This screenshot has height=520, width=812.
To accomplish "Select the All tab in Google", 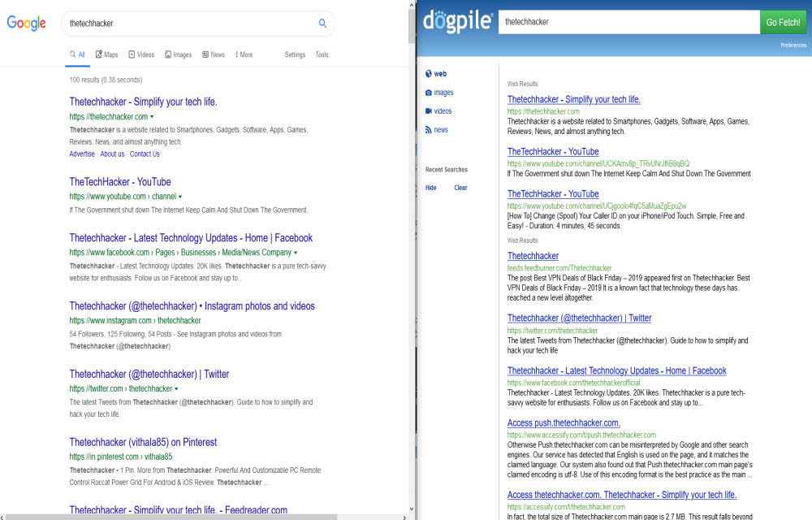I will [77, 54].
